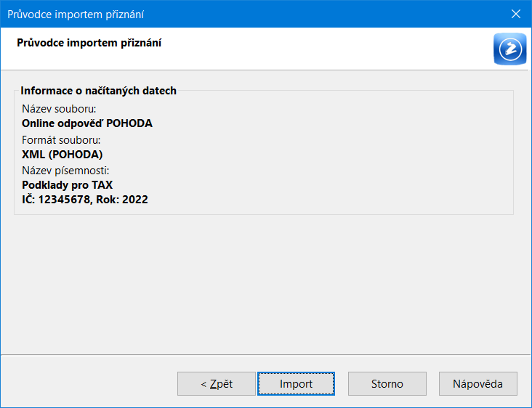Viewport: 532px width, 408px height.
Task: Click the bold wizard heading text
Action: (x=89, y=43)
